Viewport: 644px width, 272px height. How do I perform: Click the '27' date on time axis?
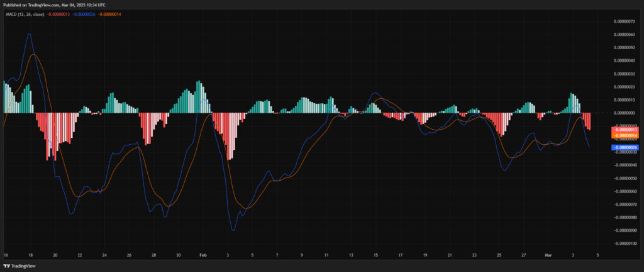pos(524,255)
